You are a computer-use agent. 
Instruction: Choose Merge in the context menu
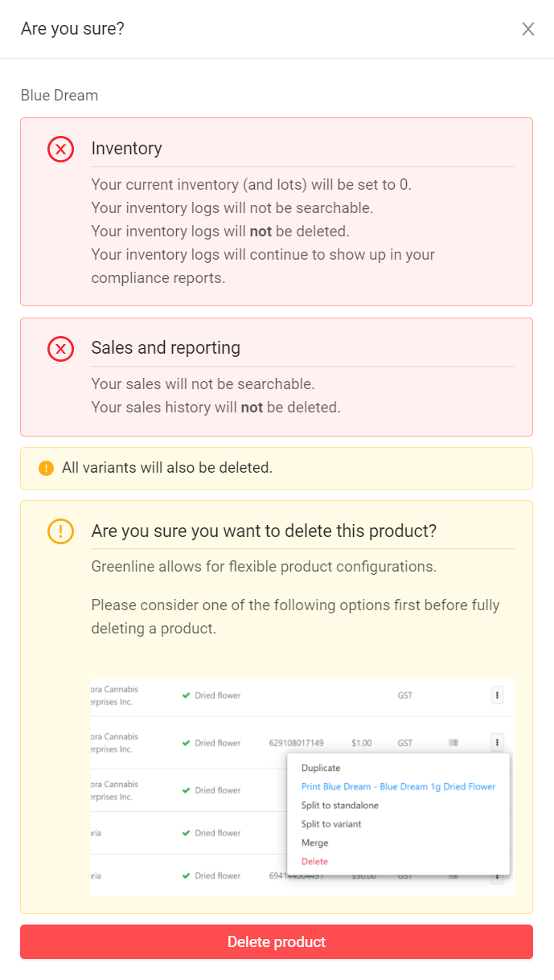pos(314,843)
